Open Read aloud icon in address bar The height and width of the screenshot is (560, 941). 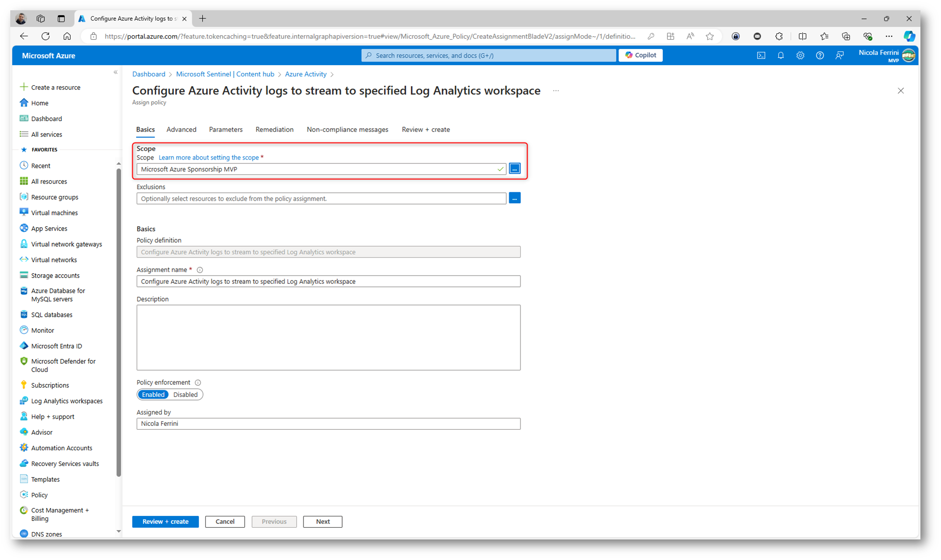690,36
